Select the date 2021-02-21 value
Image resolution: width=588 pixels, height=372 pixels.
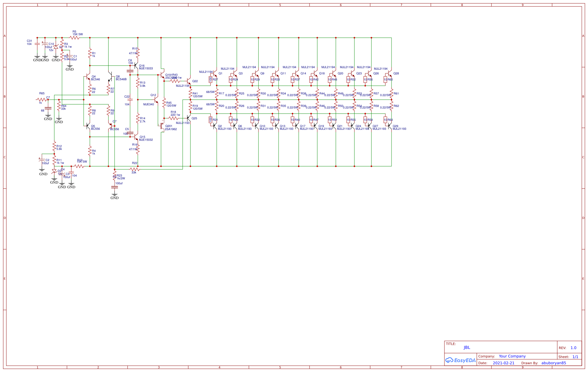503,363
